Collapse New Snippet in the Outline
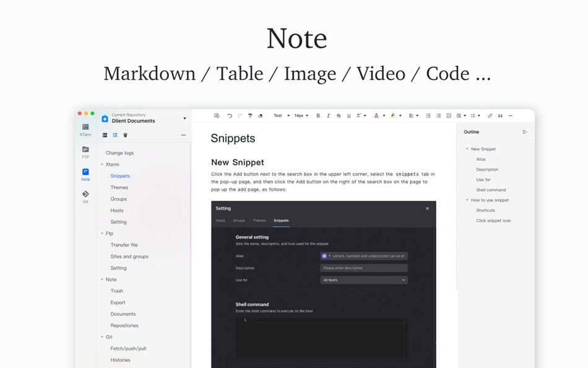This screenshot has height=368, width=588. [467, 149]
